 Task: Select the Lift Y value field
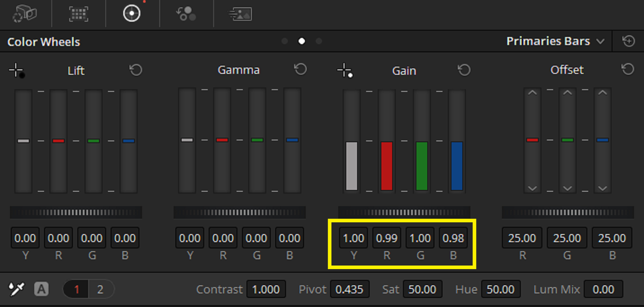coord(25,238)
